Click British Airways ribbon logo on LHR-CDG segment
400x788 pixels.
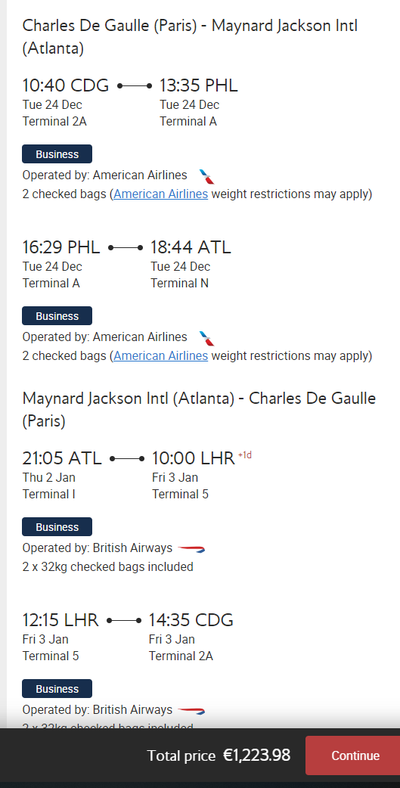[x=191, y=711]
